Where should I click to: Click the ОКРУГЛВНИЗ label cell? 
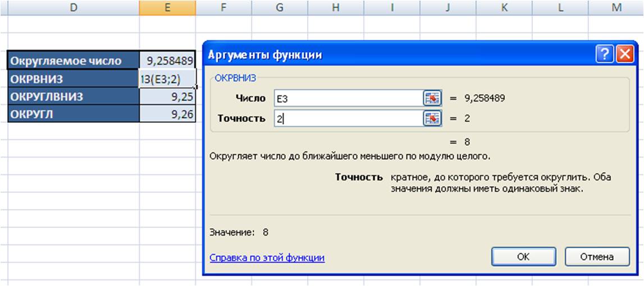[x=74, y=96]
